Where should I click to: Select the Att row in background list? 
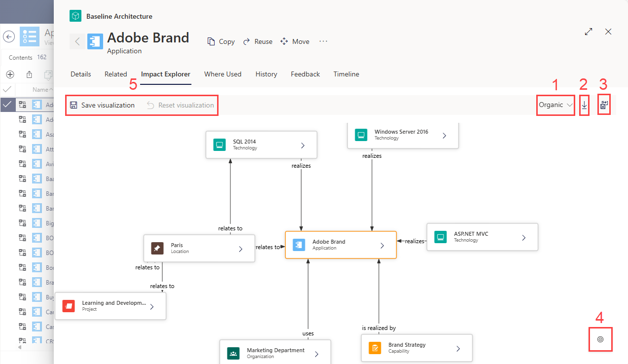tap(27, 149)
